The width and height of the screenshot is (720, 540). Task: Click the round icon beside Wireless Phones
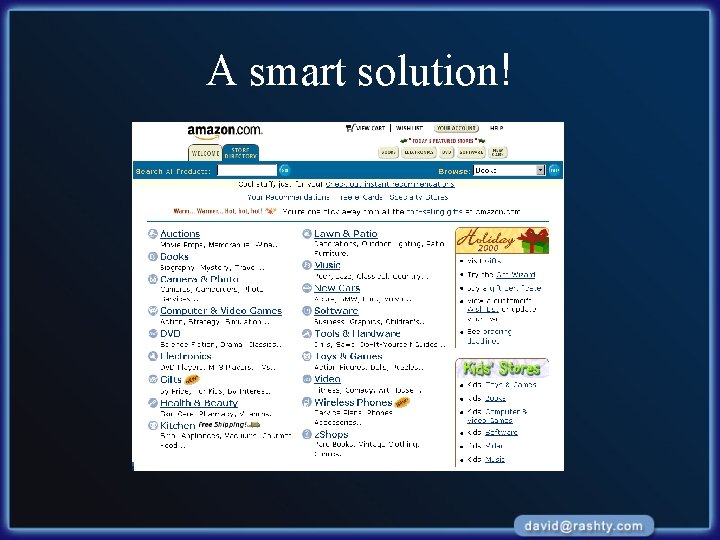coord(307,402)
